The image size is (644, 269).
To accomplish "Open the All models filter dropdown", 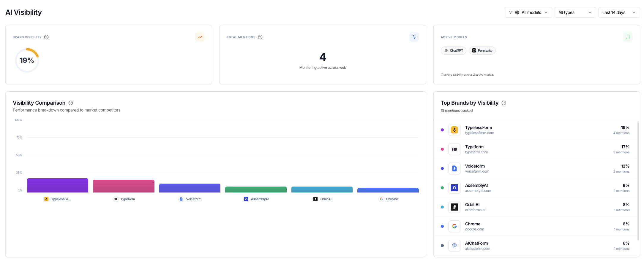I will 528,12.
